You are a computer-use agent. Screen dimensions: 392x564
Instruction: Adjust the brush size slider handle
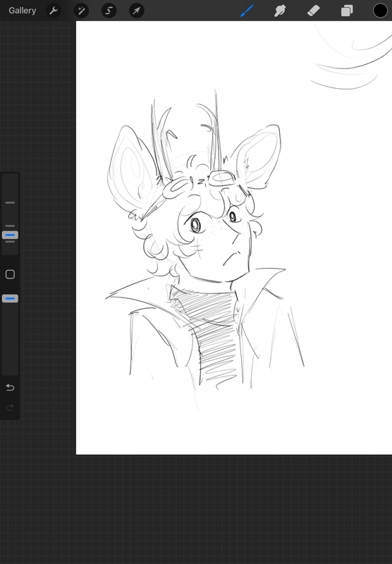tap(10, 235)
